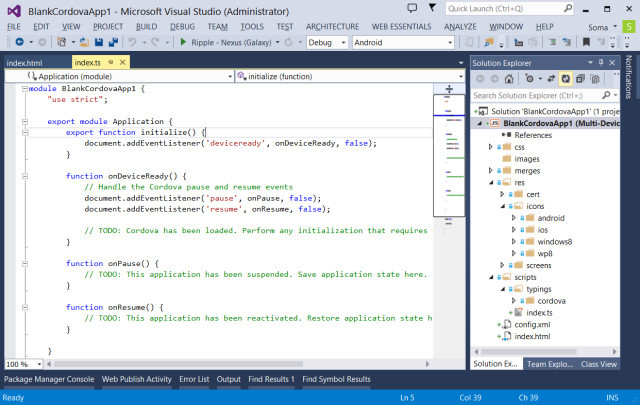This screenshot has height=405, width=640.
Task: Open the Ripple - Nexus (Galaxy) target dropdown arrow
Action: [278, 42]
